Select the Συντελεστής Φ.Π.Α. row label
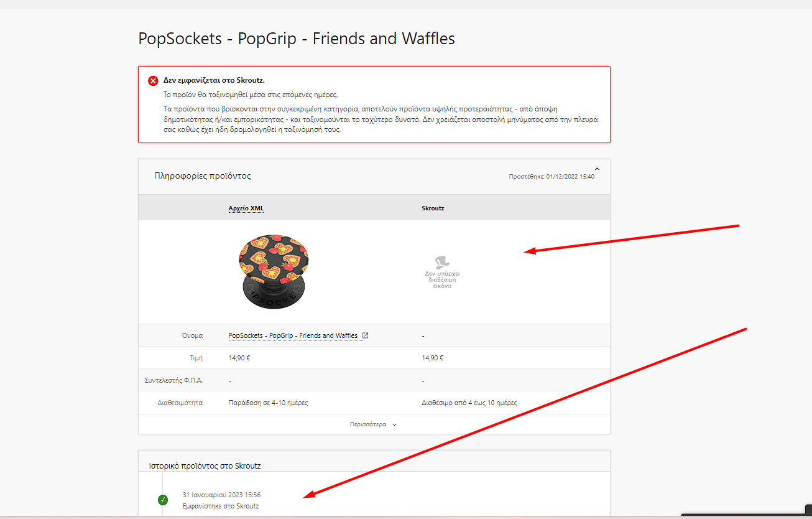The image size is (812, 519). coord(174,380)
